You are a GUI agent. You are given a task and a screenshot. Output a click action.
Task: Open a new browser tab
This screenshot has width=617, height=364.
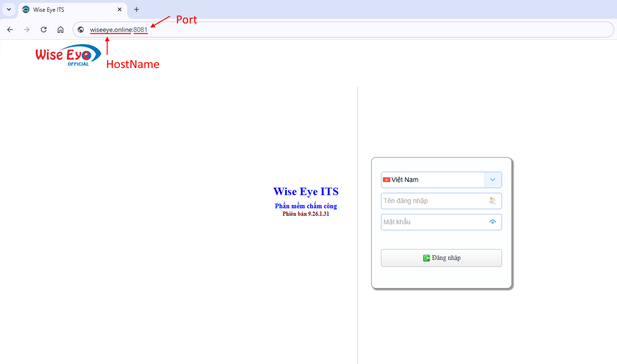coord(137,9)
